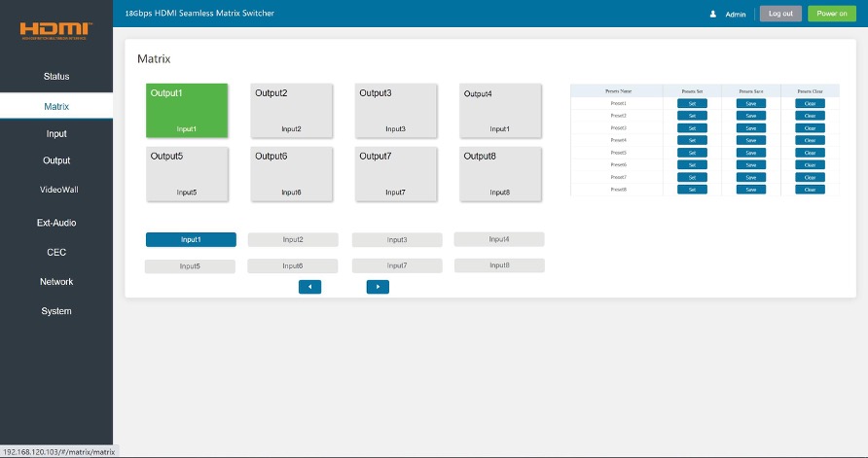Choose the Input7 source button

tap(397, 265)
